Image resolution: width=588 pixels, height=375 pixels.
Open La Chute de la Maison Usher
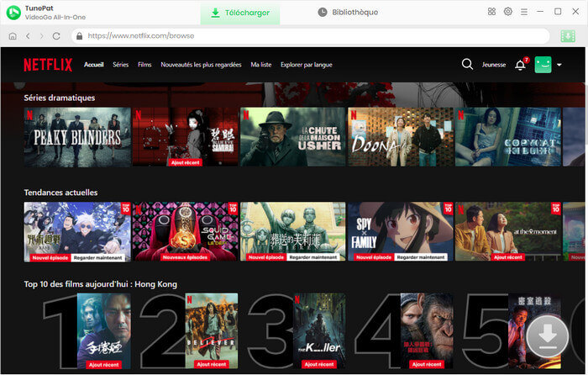[x=292, y=137]
